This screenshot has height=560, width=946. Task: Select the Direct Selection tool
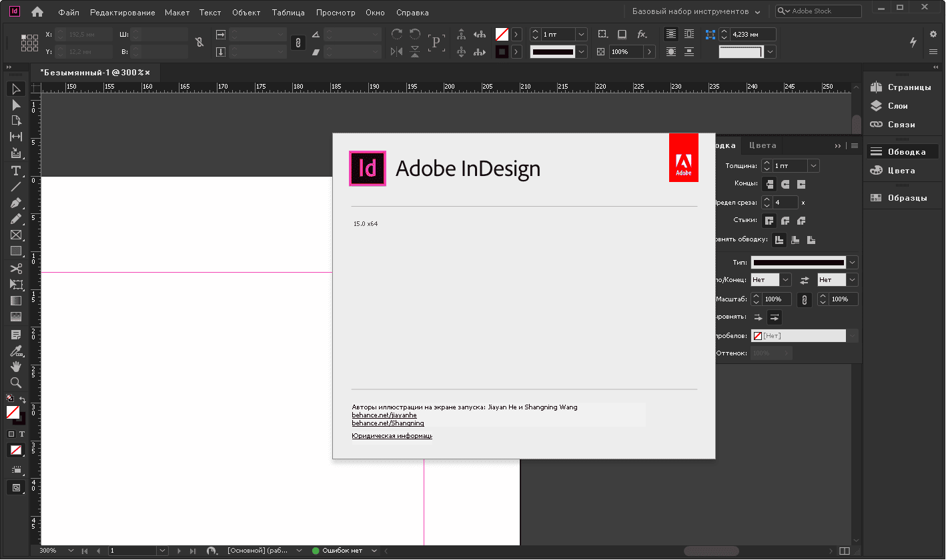pyautogui.click(x=16, y=105)
